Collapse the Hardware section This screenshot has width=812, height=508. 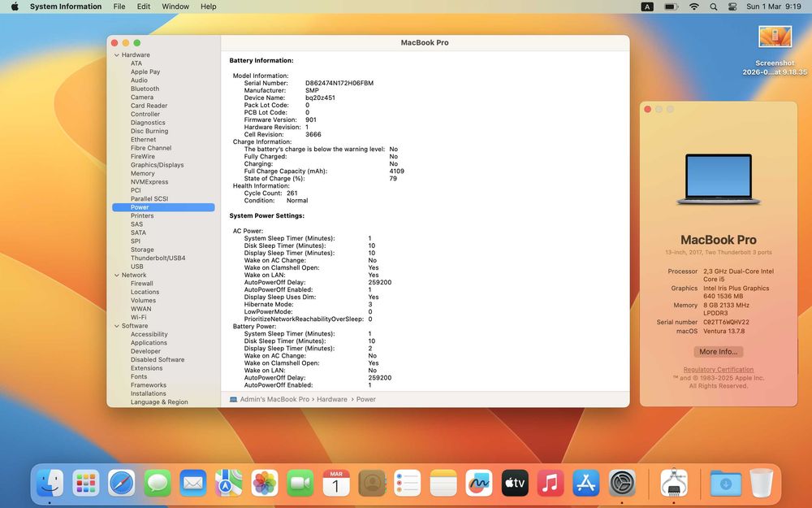tap(116, 55)
